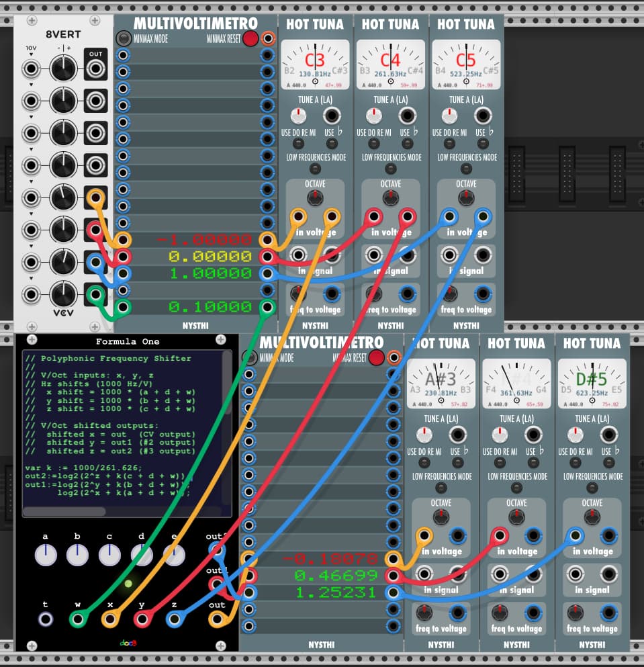Image resolution: width=644 pixels, height=667 pixels.
Task: Toggle MINMAX MODE on the upper Multivoltimetro
Action: click(124, 39)
